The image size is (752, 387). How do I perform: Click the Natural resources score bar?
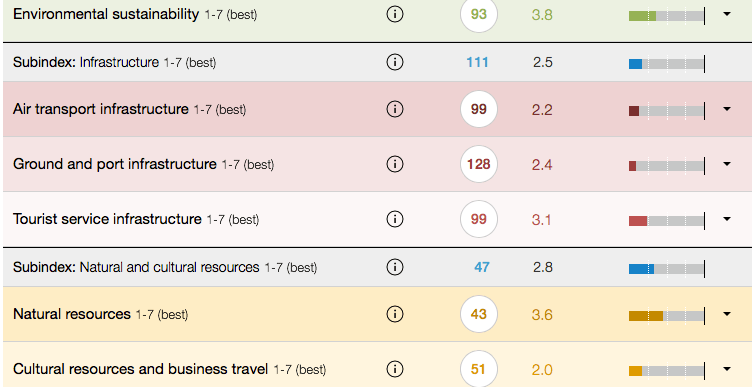(667, 316)
